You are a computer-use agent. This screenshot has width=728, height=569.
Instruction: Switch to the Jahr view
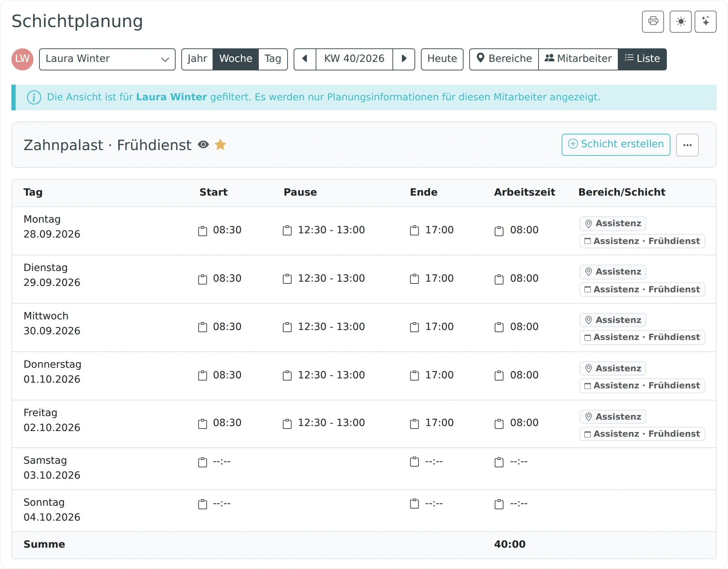point(197,59)
